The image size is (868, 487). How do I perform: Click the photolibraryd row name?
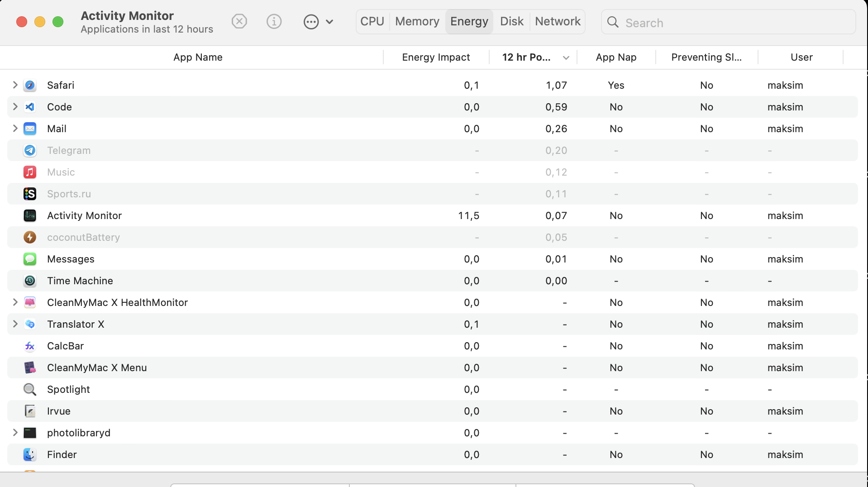click(79, 433)
